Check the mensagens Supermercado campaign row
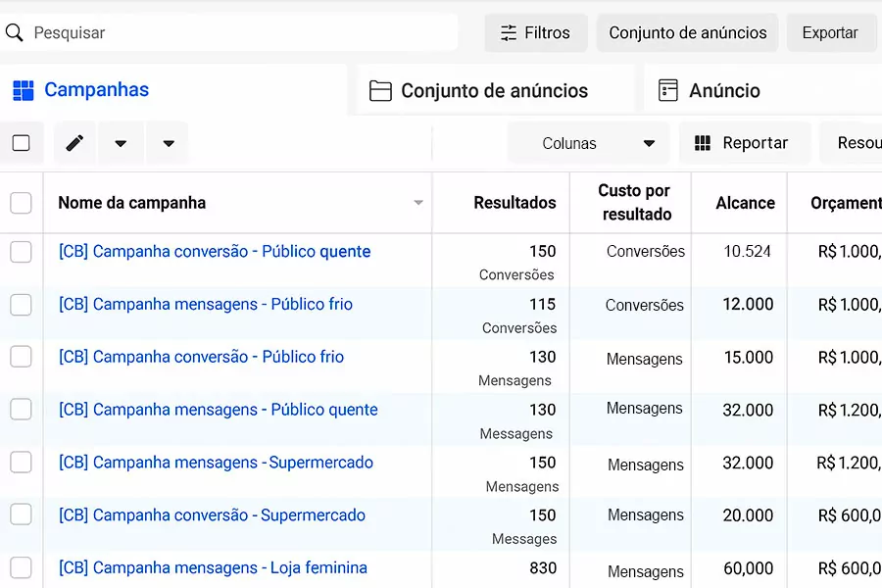 [21, 462]
